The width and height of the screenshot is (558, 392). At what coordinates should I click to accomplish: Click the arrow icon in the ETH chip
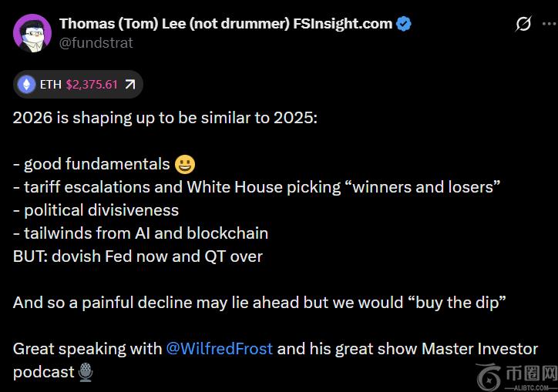point(129,85)
